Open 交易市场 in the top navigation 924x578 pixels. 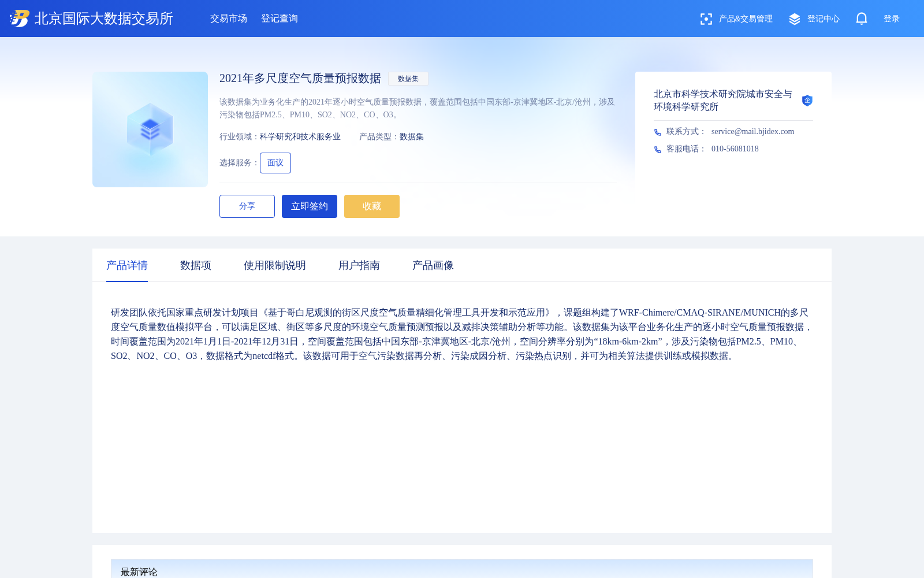[x=229, y=18]
